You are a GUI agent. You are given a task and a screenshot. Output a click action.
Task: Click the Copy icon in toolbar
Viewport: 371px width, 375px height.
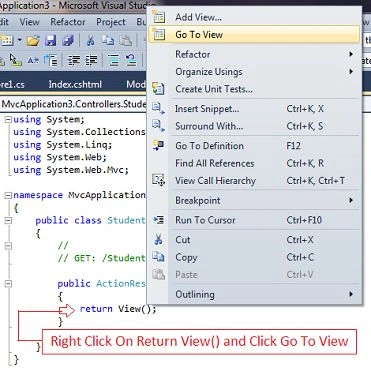[x=108, y=41]
